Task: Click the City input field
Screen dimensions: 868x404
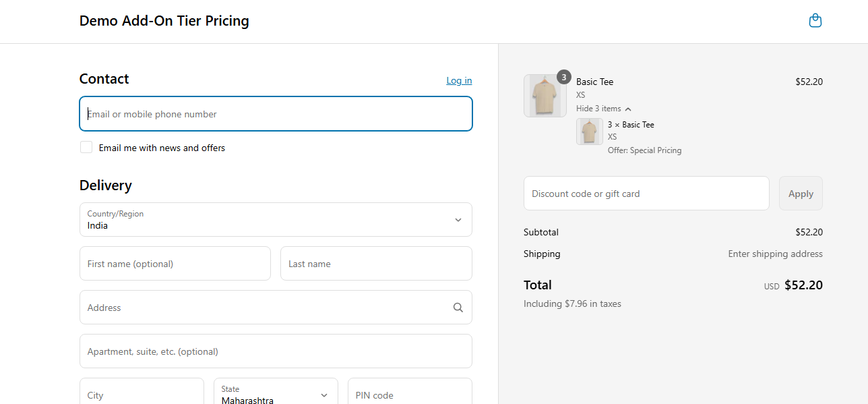Action: 142,395
